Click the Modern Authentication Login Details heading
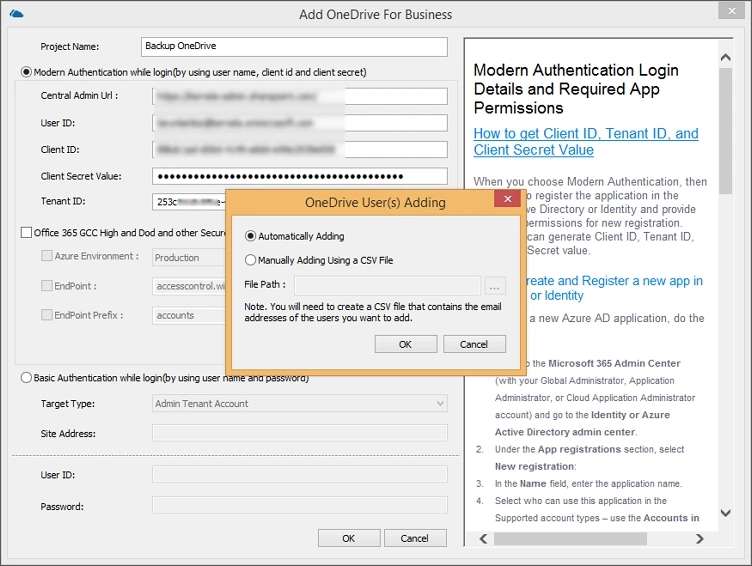 coord(576,89)
